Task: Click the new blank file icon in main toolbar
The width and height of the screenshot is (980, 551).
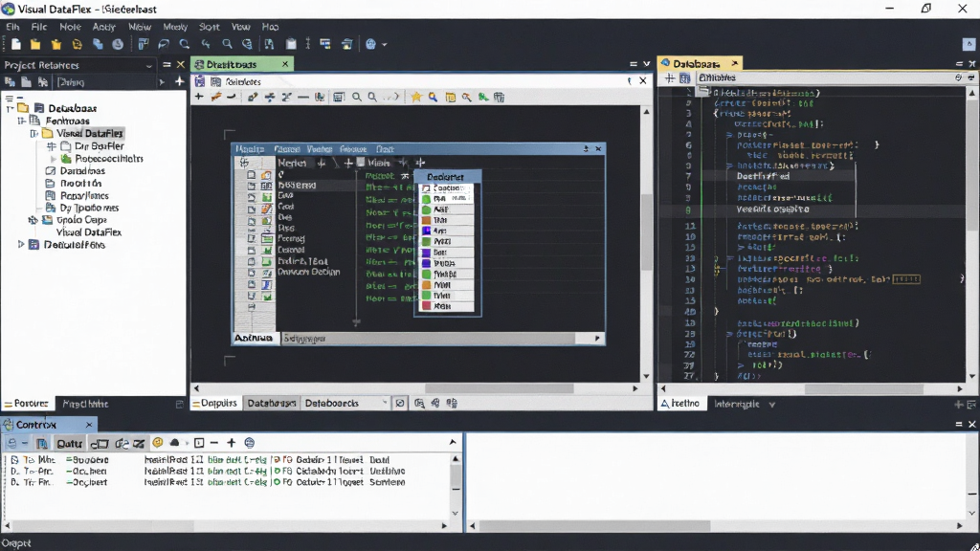Action: pyautogui.click(x=16, y=44)
